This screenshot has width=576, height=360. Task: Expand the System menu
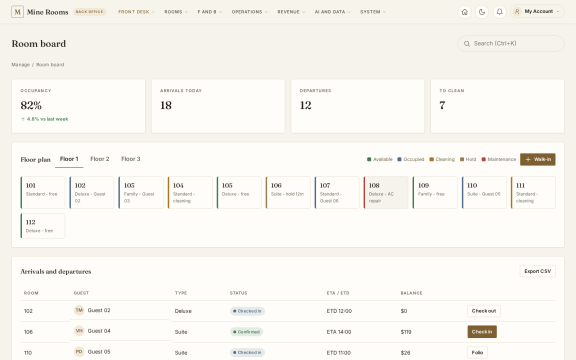coord(373,12)
